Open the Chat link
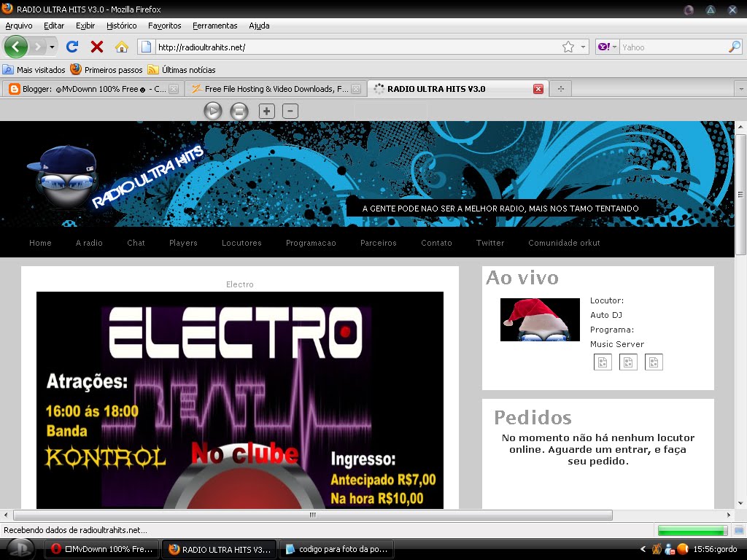The image size is (747, 560). click(x=136, y=243)
